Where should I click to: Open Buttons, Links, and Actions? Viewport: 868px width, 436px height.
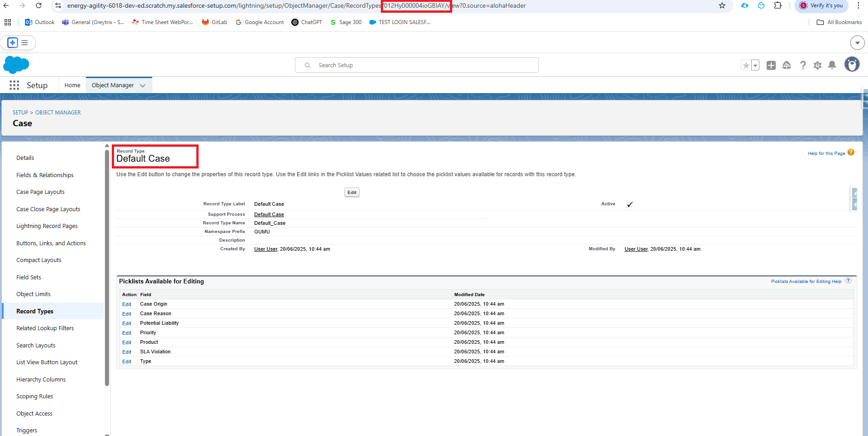[51, 243]
